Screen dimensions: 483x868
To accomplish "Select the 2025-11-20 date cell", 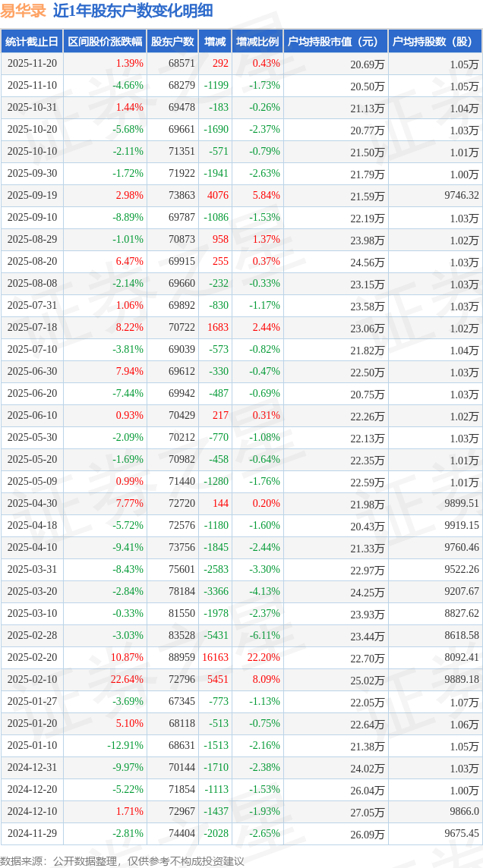I will tap(32, 64).
